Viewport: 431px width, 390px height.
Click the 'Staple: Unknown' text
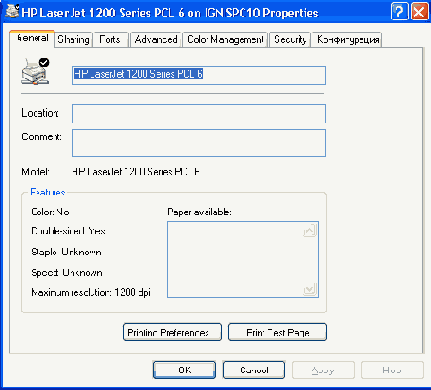click(66, 252)
